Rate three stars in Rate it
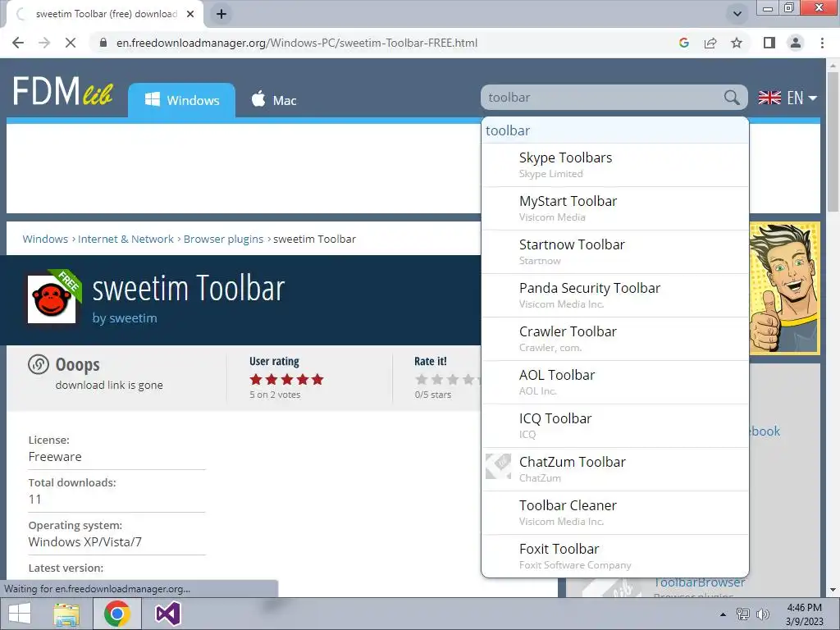Viewport: 840px width, 630px height. (x=453, y=379)
